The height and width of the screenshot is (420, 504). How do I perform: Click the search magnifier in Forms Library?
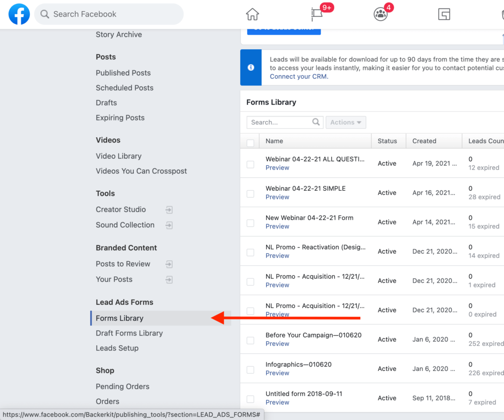(316, 122)
